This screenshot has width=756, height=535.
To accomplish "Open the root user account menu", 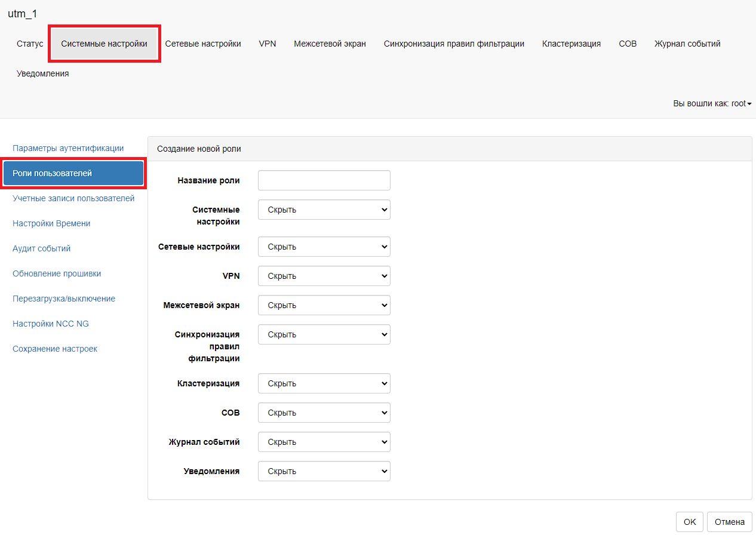I will coord(712,103).
